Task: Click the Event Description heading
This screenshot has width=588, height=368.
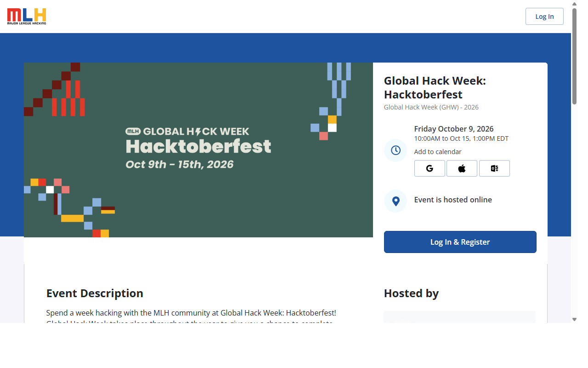Action: (x=95, y=293)
